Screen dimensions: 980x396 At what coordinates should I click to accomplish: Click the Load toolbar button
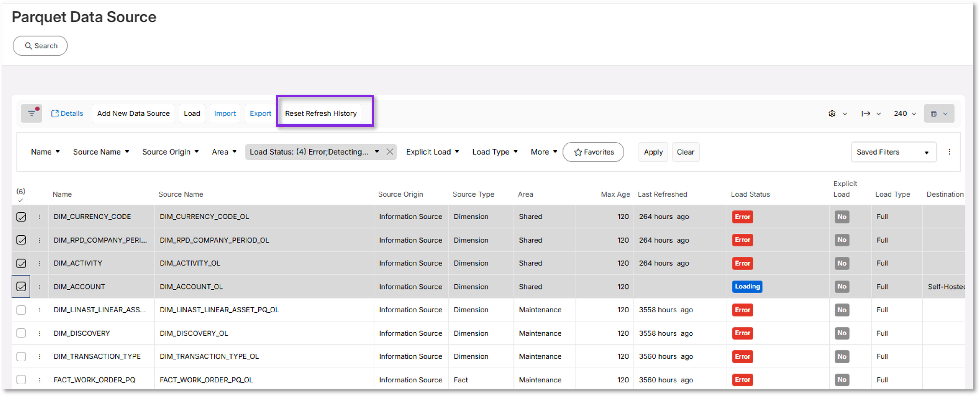192,114
